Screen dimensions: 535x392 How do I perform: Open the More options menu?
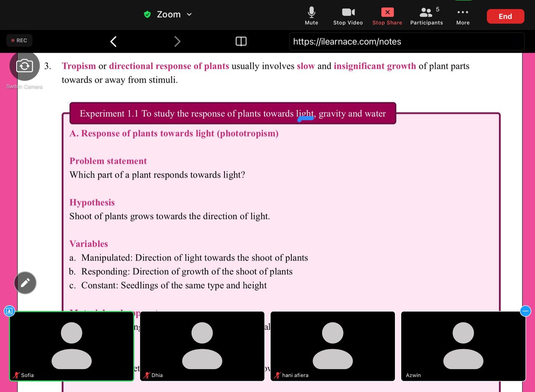tap(463, 15)
